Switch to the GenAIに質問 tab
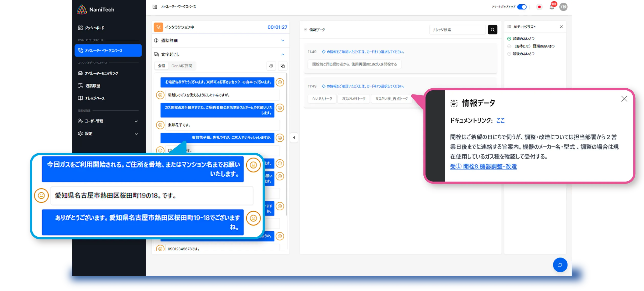The width and height of the screenshot is (644, 291). [x=182, y=66]
